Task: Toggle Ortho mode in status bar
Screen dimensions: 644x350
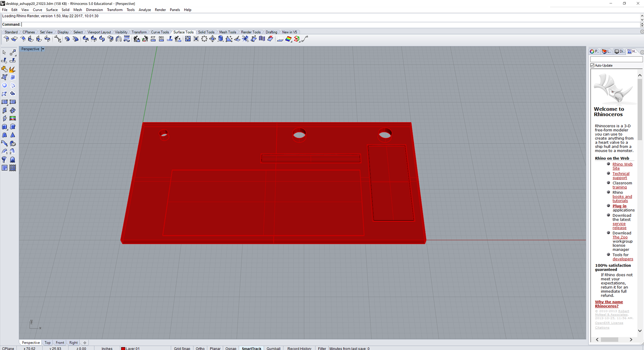Action: 200,348
